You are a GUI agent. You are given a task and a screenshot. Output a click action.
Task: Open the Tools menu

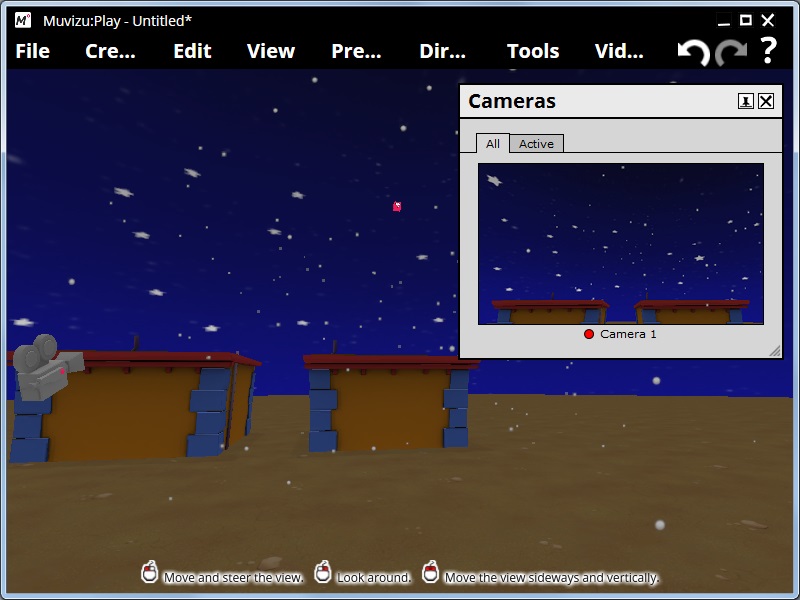[x=533, y=51]
